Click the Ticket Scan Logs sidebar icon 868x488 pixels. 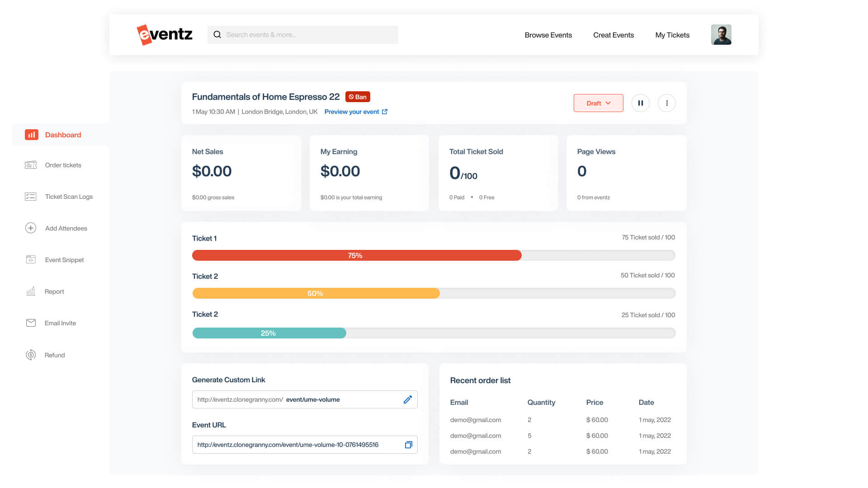[30, 197]
